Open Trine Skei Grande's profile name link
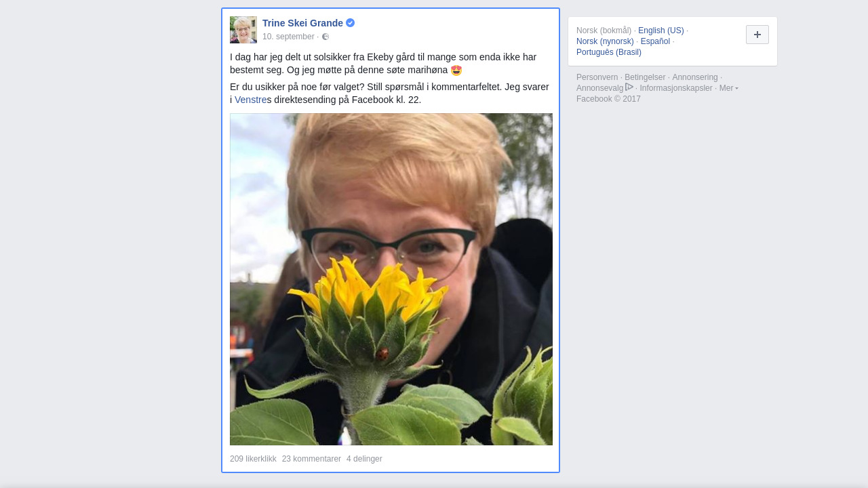 pos(302,23)
